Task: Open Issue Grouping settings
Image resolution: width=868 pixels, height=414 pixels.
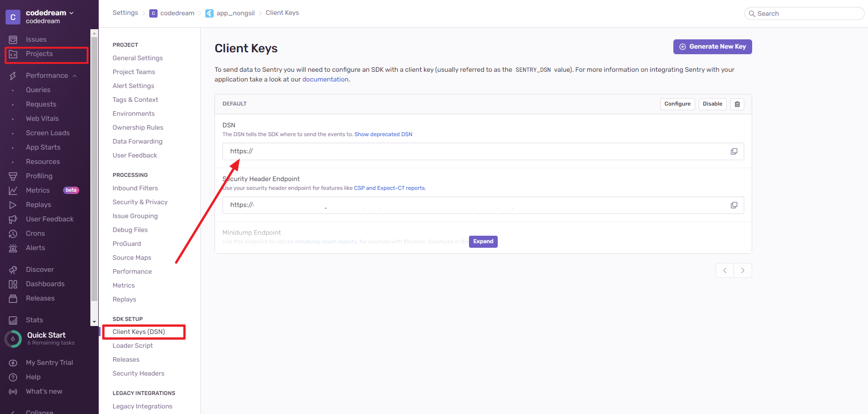Action: pos(135,216)
